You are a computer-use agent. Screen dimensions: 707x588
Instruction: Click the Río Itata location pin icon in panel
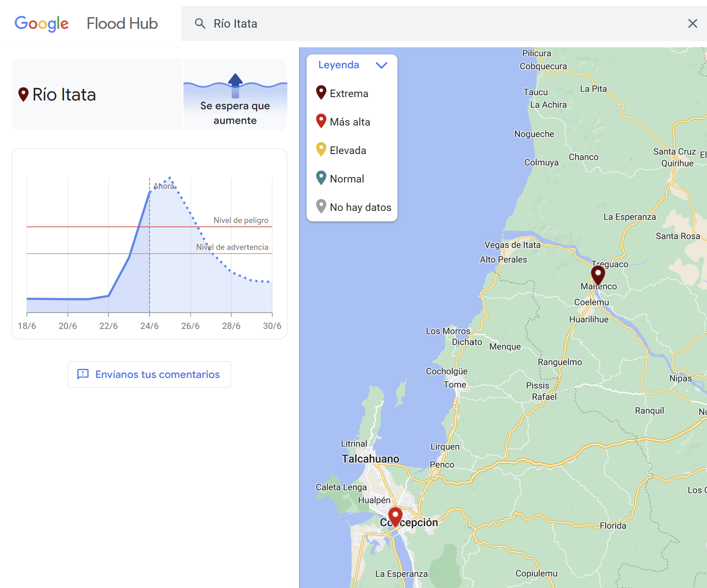click(x=23, y=95)
